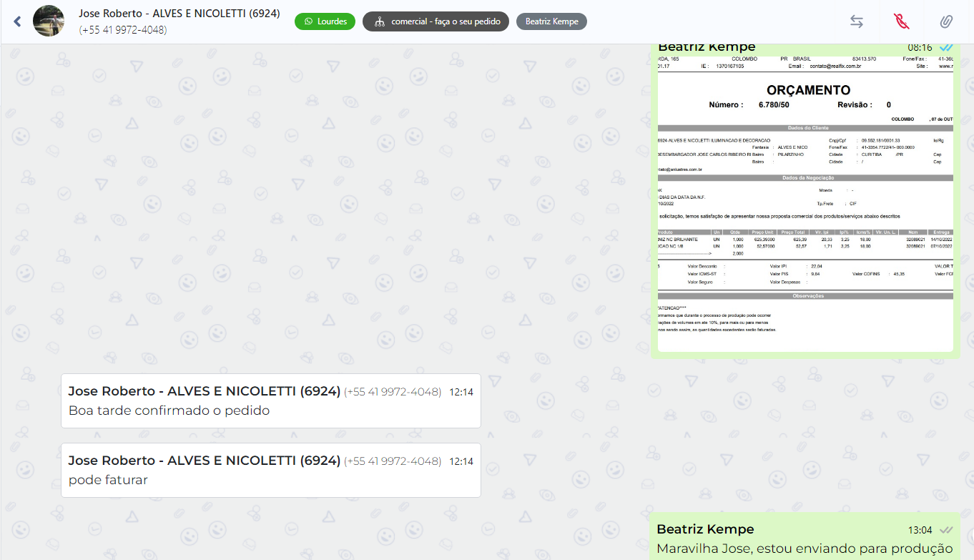Click the WhatsApp icon in Lourdes tag

point(308,21)
